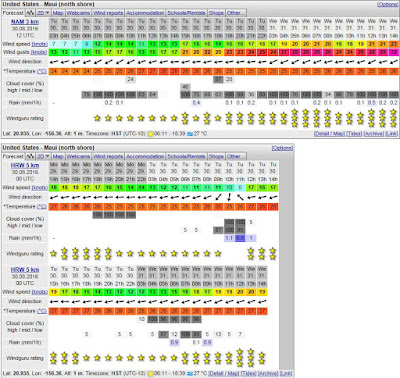This screenshot has height=378, width=400.
Task: Open [Tides] link in NAM footer
Action: click(354, 134)
